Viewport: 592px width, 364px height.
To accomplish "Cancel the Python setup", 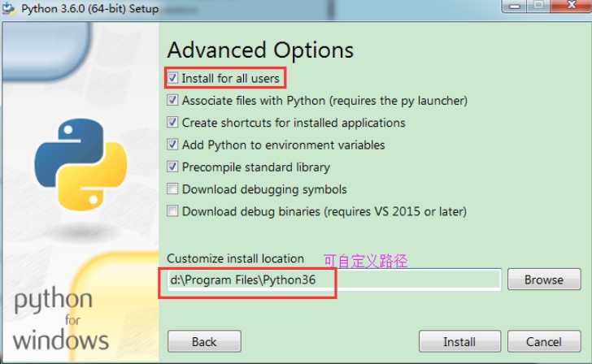I will (x=544, y=342).
